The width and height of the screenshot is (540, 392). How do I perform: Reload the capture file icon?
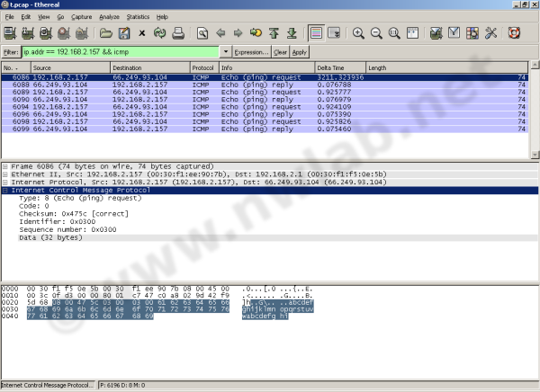pos(160,33)
